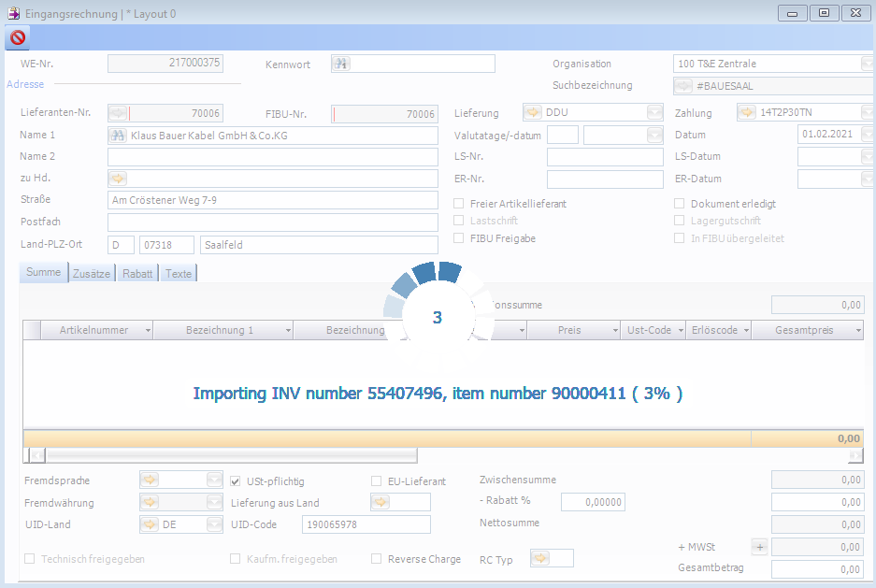
Task: Expand the Datum date picker dropdown
Action: (x=868, y=135)
